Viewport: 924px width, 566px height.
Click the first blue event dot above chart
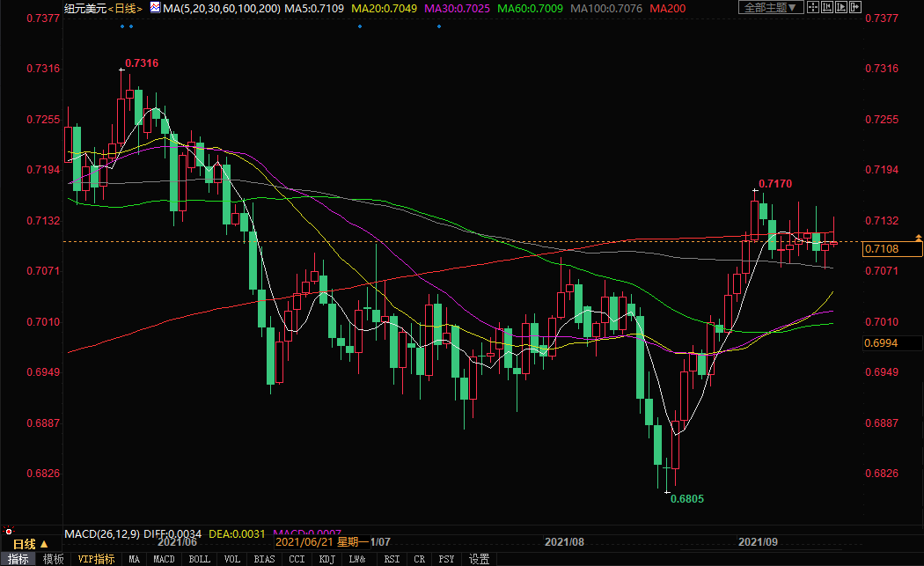(122, 26)
